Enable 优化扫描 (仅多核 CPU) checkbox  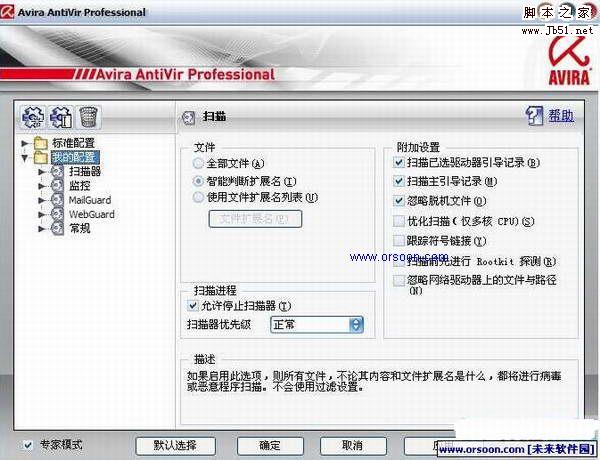[399, 221]
